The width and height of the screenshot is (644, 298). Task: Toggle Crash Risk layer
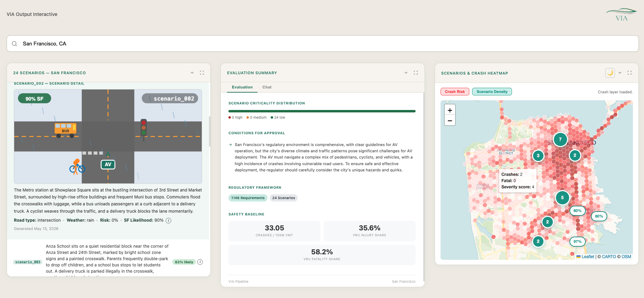click(455, 92)
